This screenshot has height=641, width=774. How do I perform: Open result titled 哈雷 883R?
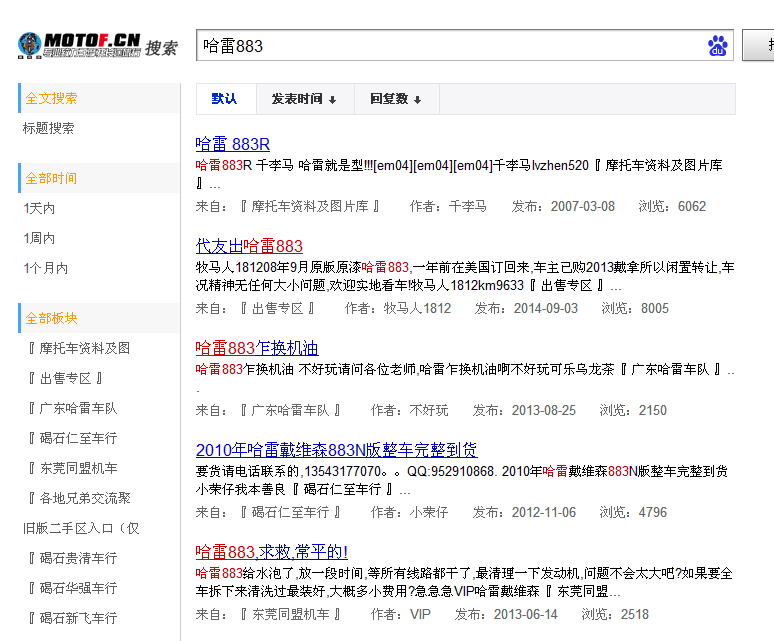(x=232, y=144)
